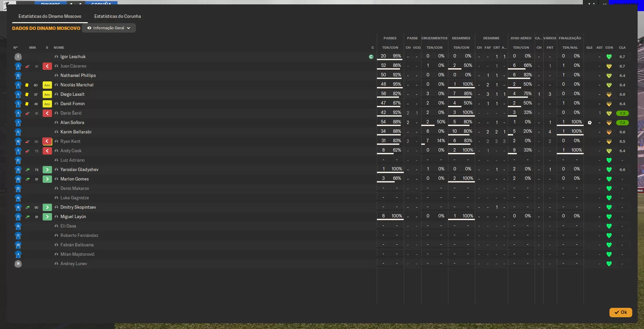This screenshot has width=644, height=329.
Task: Click Igor Leschuk's condition heart icon
Action: tap(609, 57)
